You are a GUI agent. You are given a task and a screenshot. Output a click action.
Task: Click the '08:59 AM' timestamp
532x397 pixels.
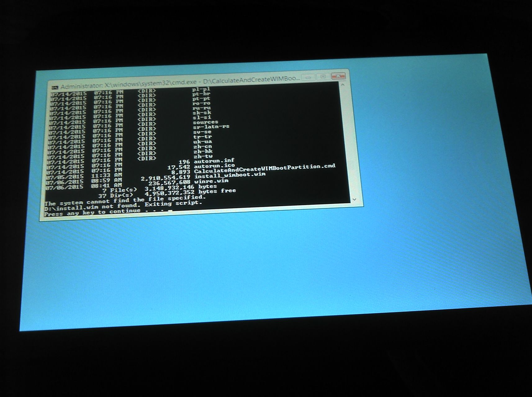pos(106,181)
